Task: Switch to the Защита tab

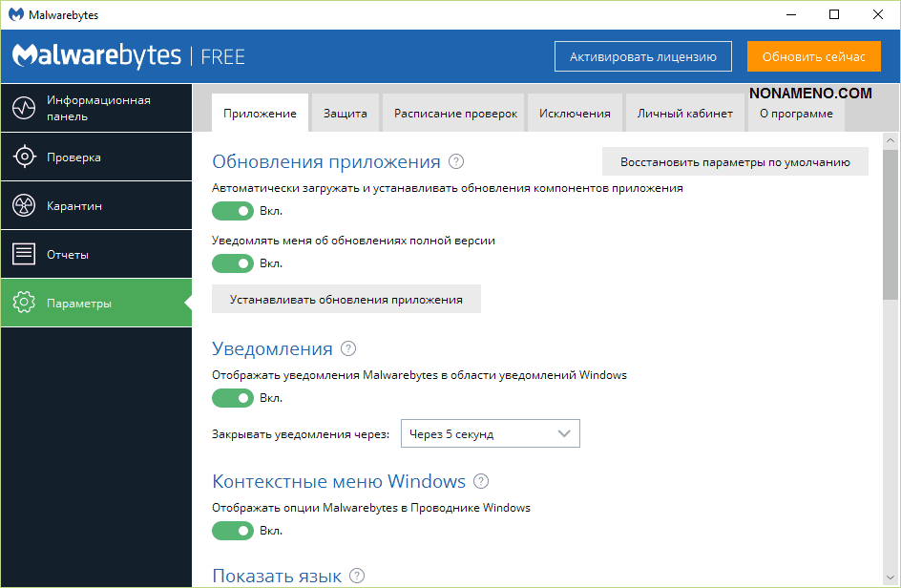Action: tap(345, 113)
